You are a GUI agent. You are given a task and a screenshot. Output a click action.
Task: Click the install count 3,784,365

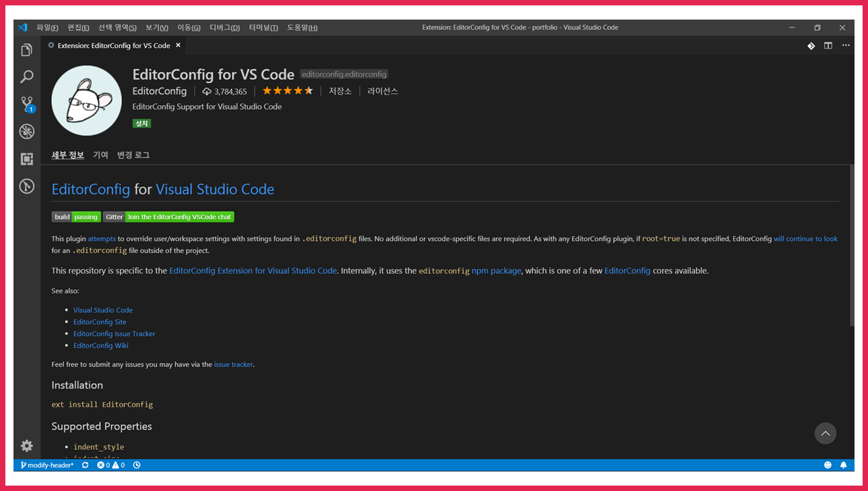pos(225,92)
